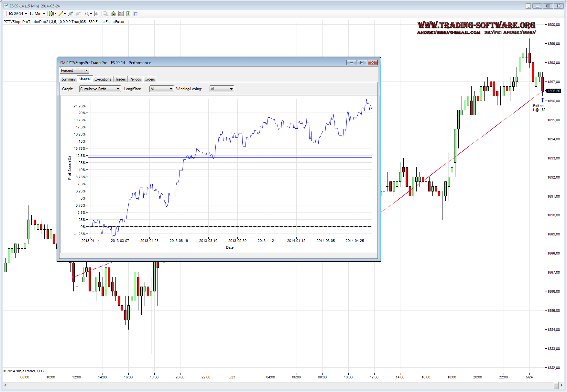Select the arrow cursor pointer tool
Image resolution: width=567 pixels, height=392 pixels.
(87, 14)
